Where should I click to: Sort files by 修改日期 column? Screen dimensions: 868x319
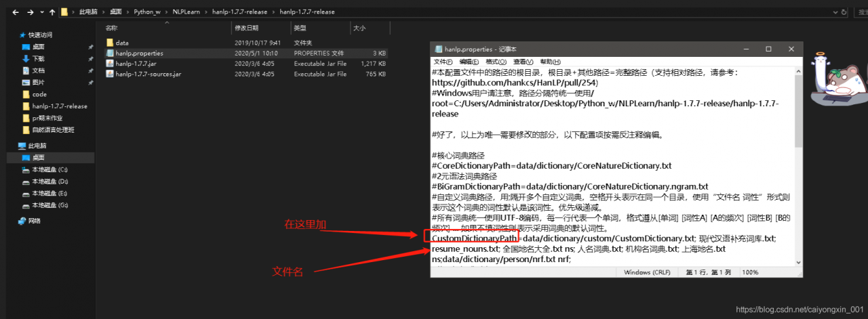pyautogui.click(x=246, y=28)
